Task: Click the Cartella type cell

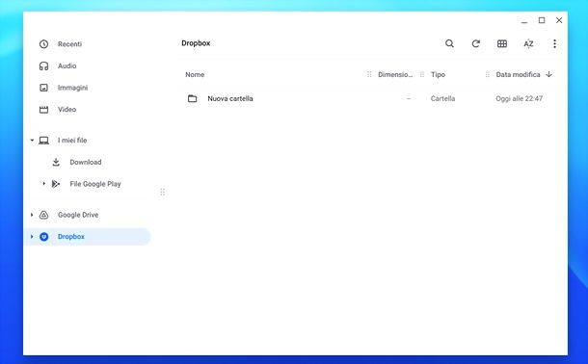Action: (x=442, y=98)
